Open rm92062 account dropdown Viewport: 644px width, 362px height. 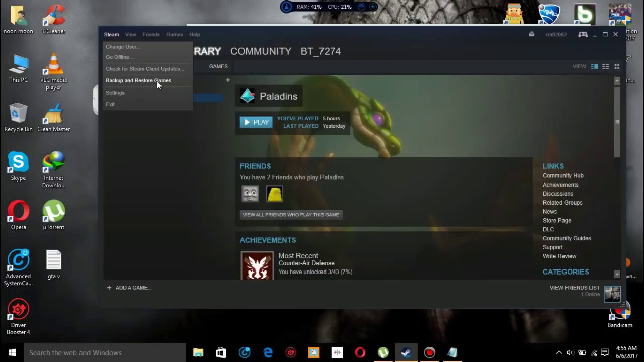tap(556, 34)
